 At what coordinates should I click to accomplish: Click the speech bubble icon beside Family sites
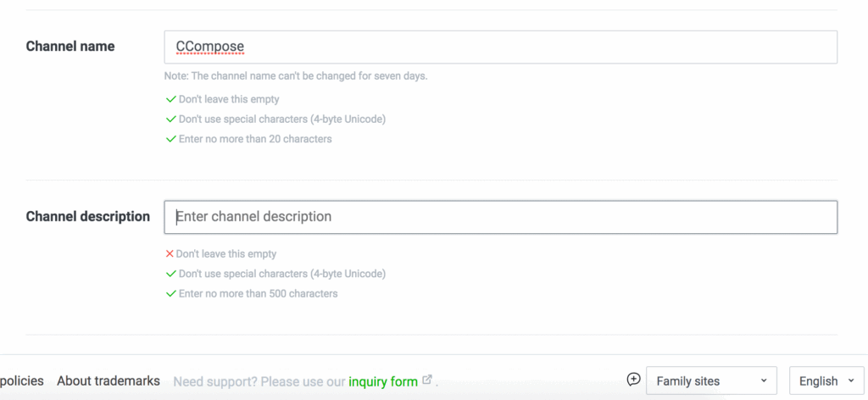(633, 379)
